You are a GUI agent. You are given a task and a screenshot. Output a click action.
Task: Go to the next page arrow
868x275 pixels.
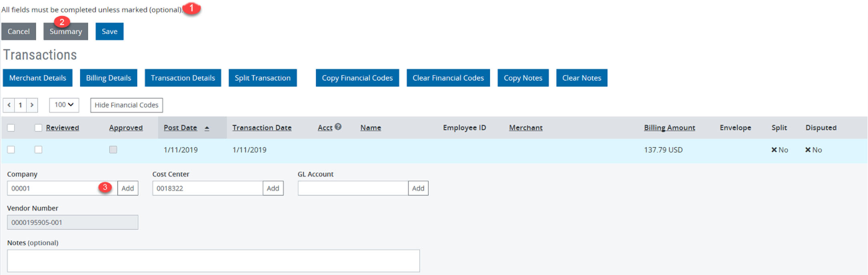32,105
